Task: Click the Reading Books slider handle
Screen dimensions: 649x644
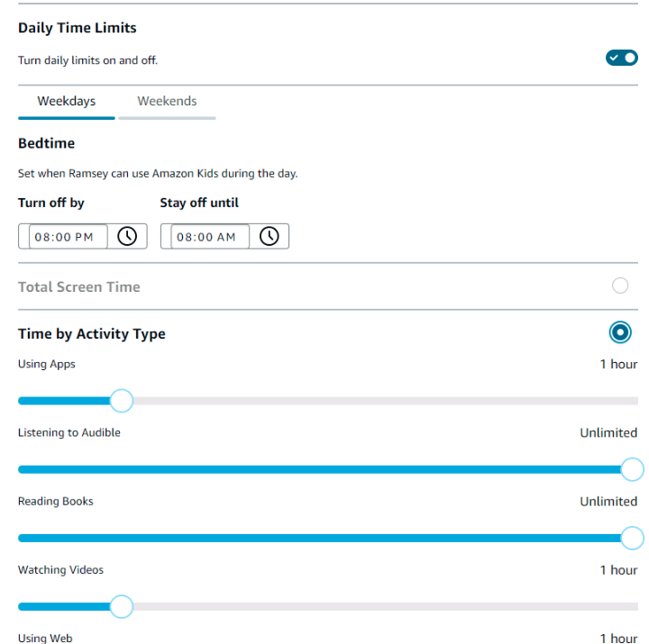Action: point(632,538)
